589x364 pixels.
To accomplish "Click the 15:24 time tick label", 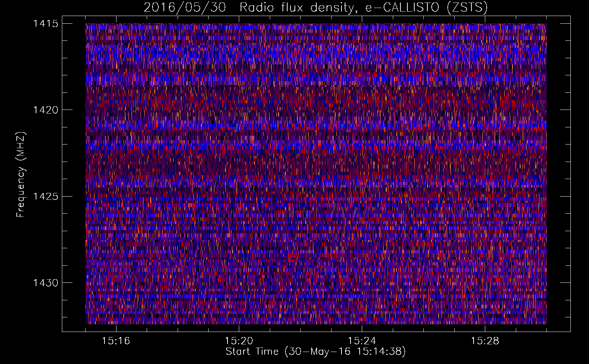I will [362, 341].
